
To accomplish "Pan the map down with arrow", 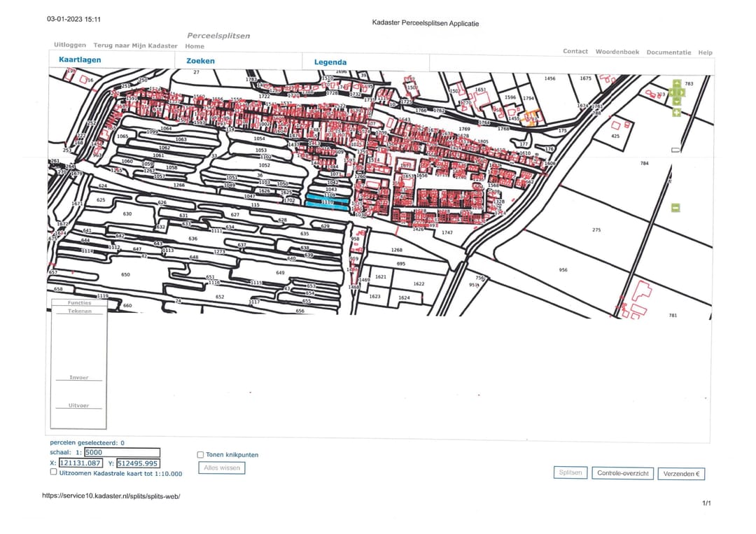I will point(676,101).
